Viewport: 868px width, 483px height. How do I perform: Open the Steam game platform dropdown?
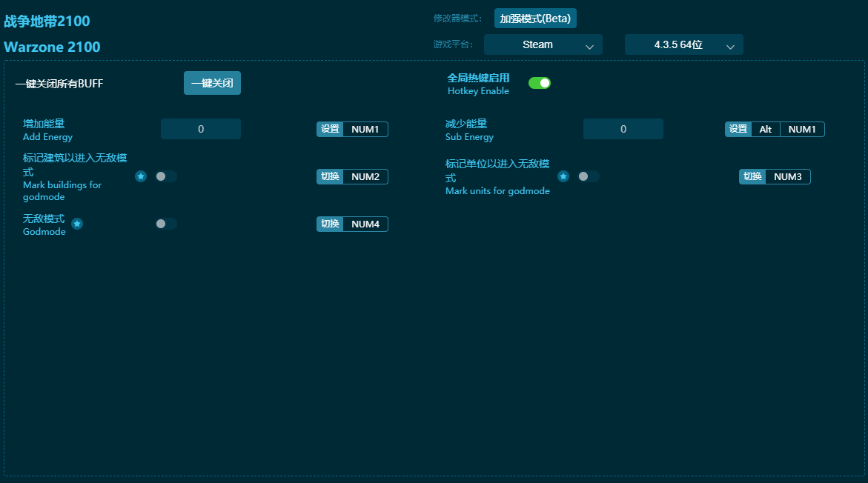543,44
